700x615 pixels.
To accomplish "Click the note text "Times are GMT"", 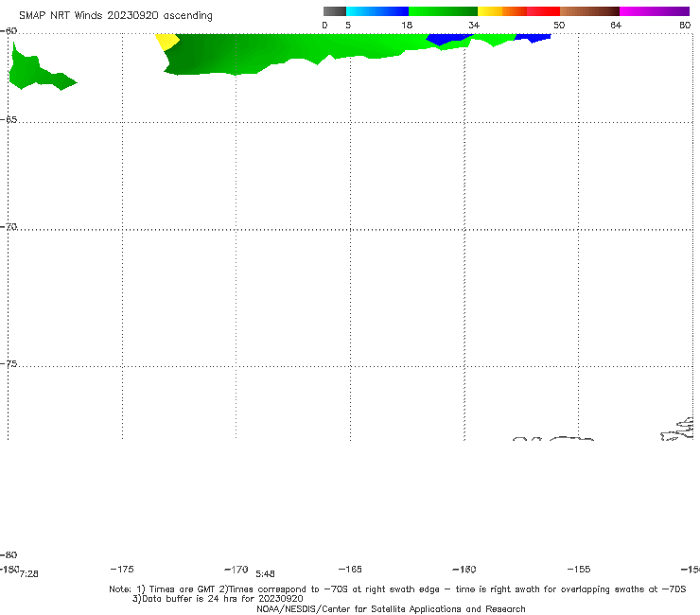I will (183, 589).
